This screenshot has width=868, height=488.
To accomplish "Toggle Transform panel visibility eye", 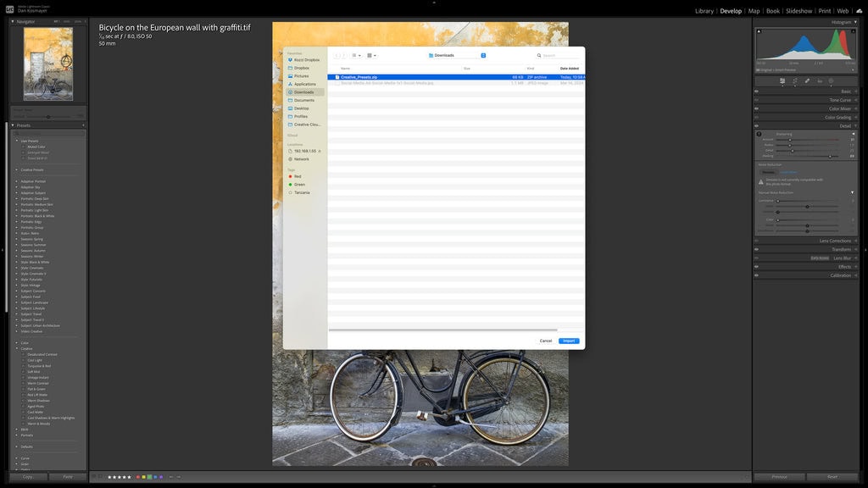I will click(757, 250).
